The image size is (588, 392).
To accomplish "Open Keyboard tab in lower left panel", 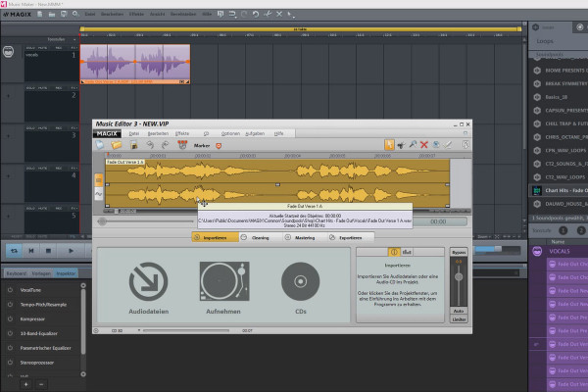I will [16, 273].
